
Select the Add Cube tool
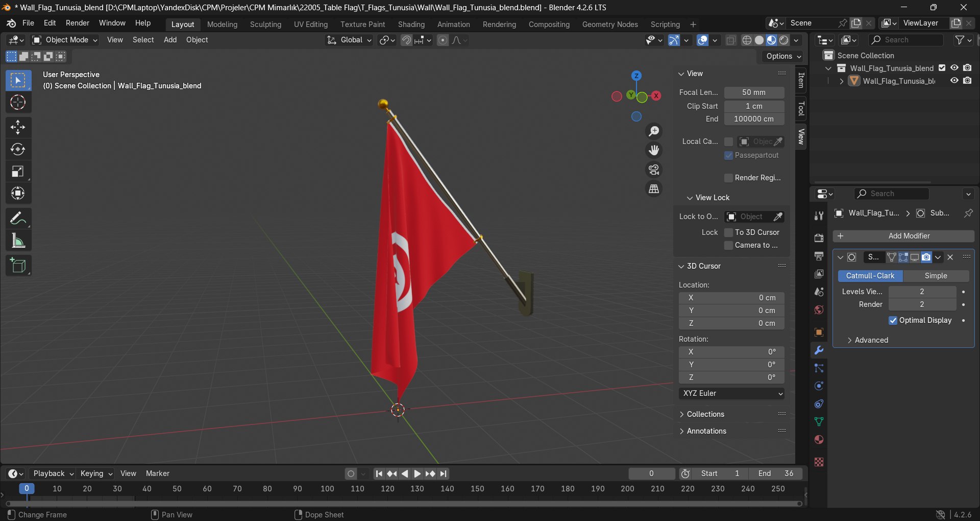pos(18,266)
